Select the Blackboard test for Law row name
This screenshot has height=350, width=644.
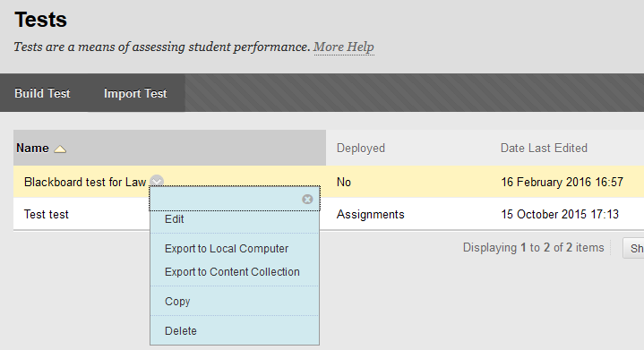point(85,182)
